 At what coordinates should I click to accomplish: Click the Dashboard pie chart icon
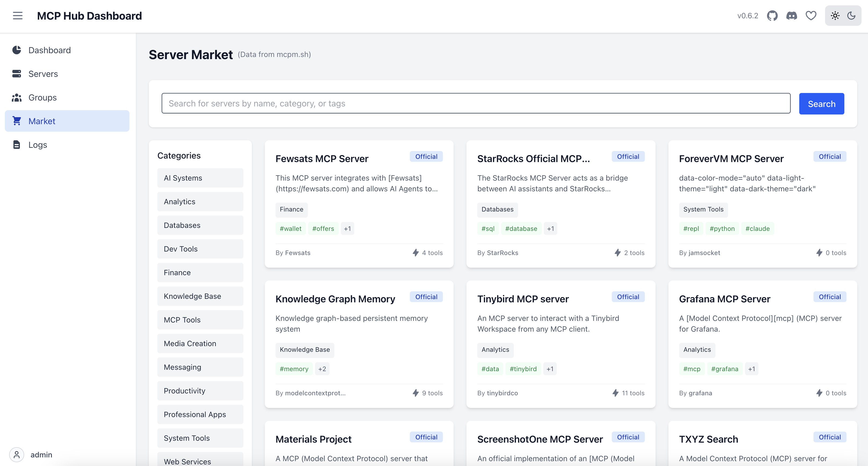(x=16, y=50)
